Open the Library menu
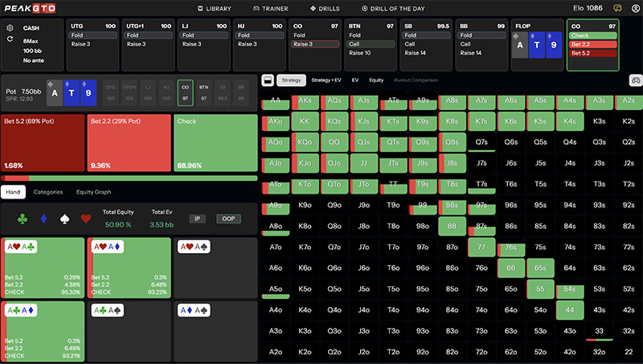 [x=214, y=8]
